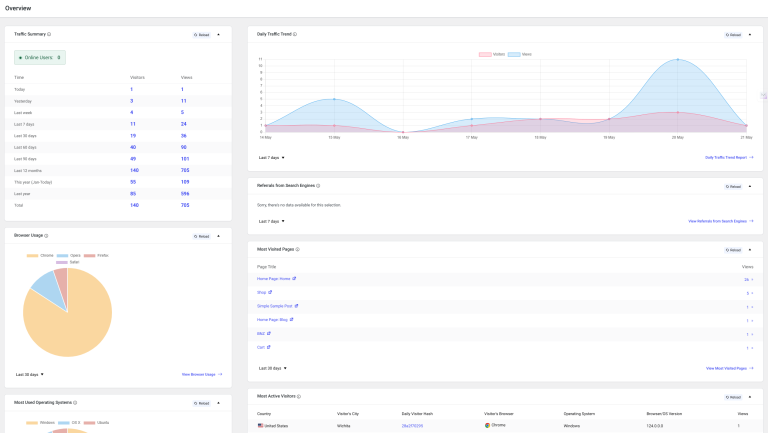Viewport: 768px width, 433px height.
Task: Reload the Referrals from Search Engines widget
Action: point(733,187)
